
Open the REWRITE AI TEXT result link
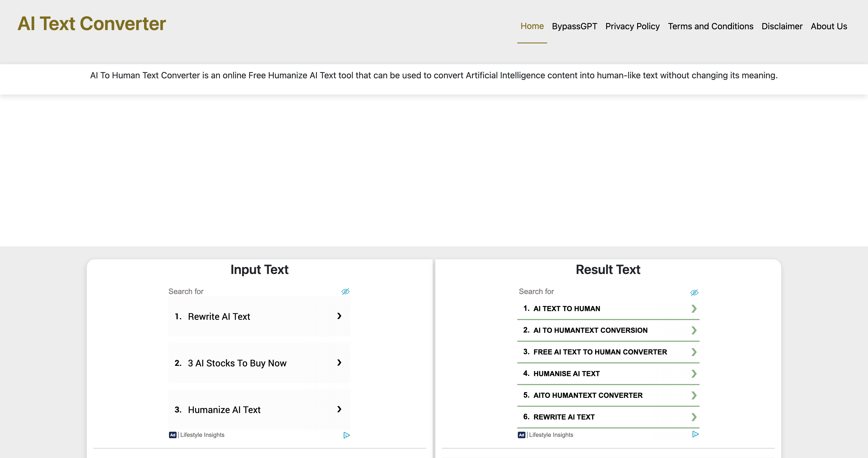point(608,417)
